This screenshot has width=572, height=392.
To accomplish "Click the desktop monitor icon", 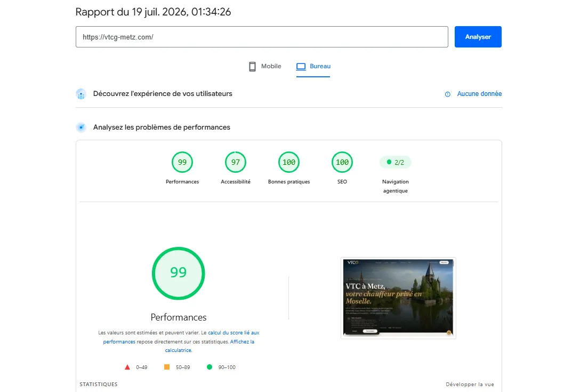I will point(301,67).
